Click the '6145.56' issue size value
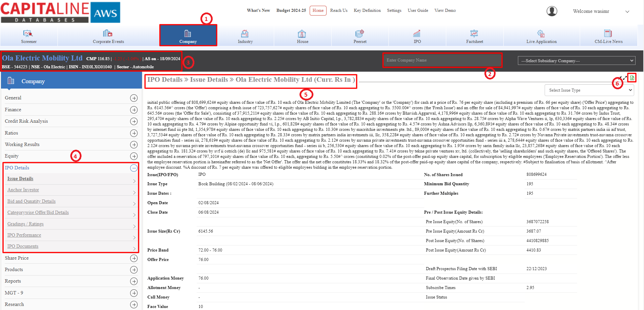Viewport: 644px width, 310px height. tap(206, 231)
